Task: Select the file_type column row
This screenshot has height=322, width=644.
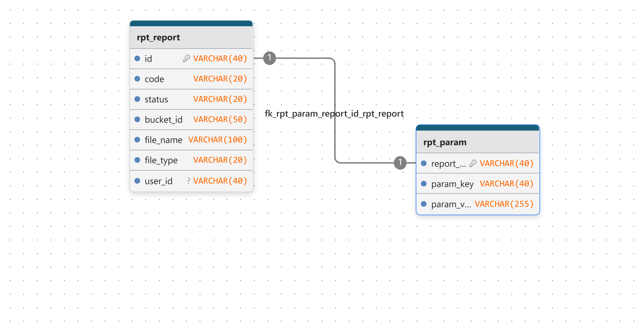Action: (191, 160)
